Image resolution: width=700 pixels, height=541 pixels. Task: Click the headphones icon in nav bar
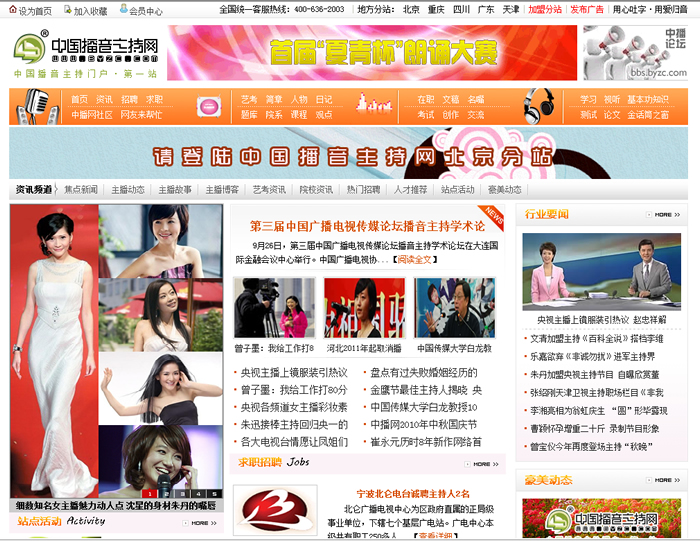(x=538, y=106)
